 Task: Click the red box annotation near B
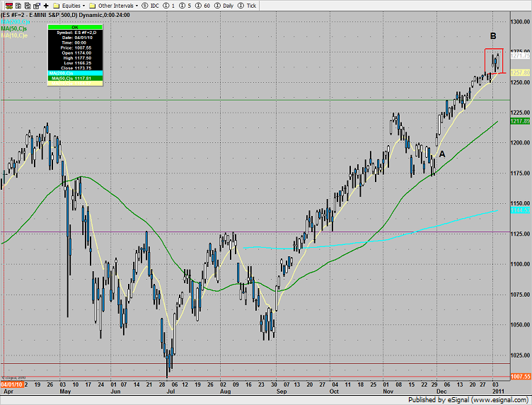(x=493, y=60)
